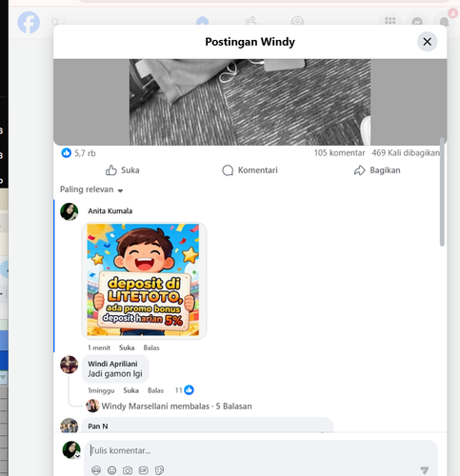Click the 1 menit timestamp
460x476 pixels.
coord(99,347)
